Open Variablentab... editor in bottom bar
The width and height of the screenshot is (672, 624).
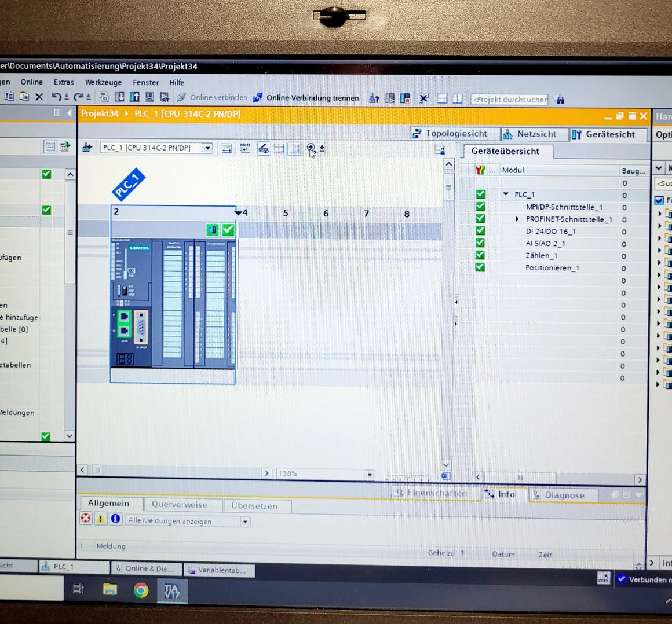[x=220, y=570]
